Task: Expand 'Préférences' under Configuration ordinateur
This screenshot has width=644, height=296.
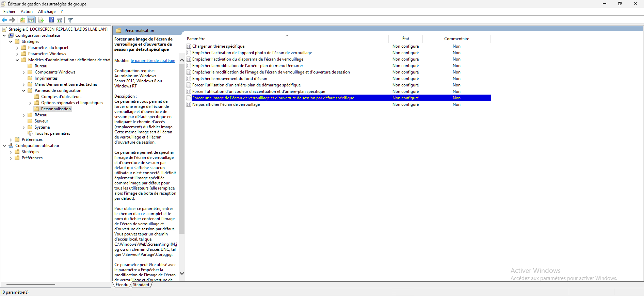Action: [x=11, y=139]
